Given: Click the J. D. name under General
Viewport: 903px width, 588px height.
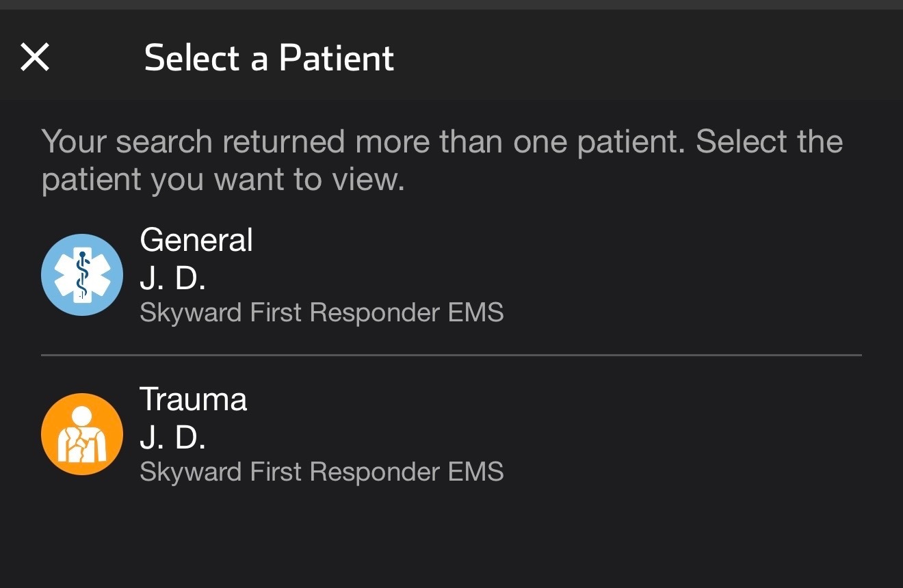Looking at the screenshot, I should point(172,277).
